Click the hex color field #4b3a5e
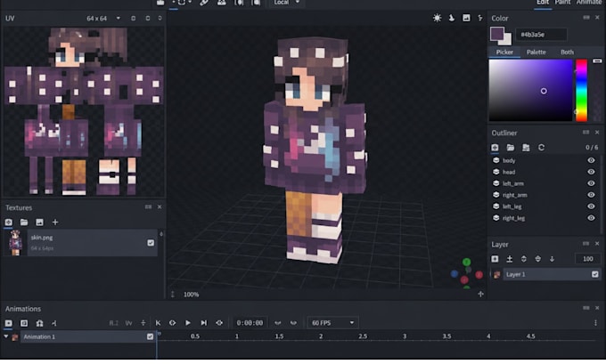 [542, 35]
